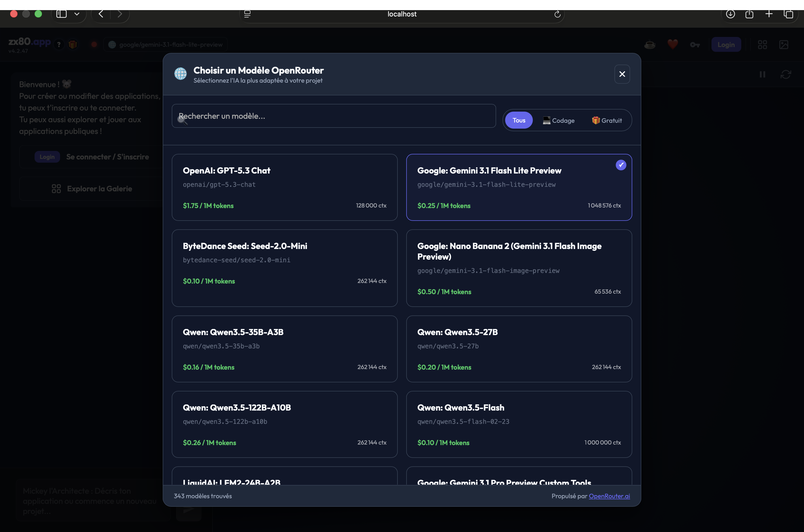Click the globe icon in dialog header
The image size is (804, 532).
click(x=181, y=74)
